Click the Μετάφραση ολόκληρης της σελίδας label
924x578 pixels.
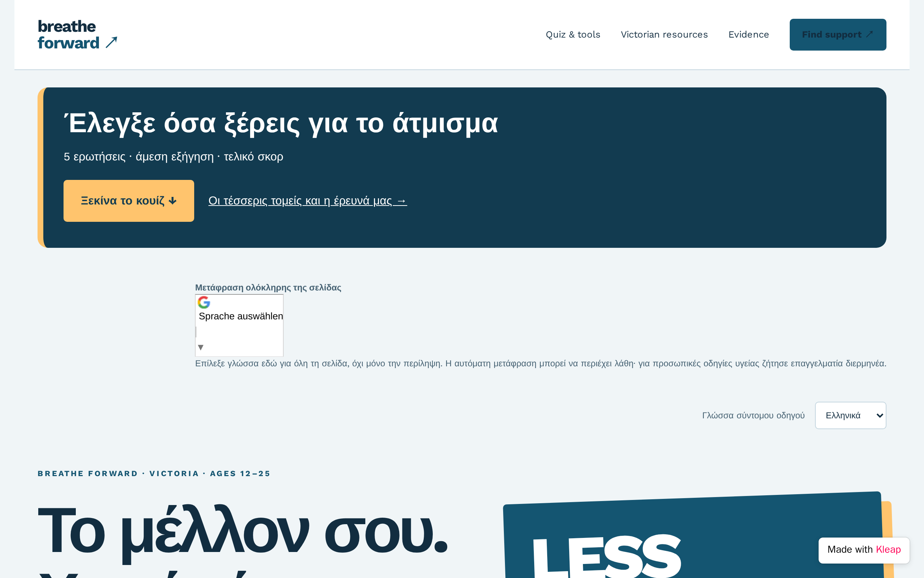(x=268, y=288)
